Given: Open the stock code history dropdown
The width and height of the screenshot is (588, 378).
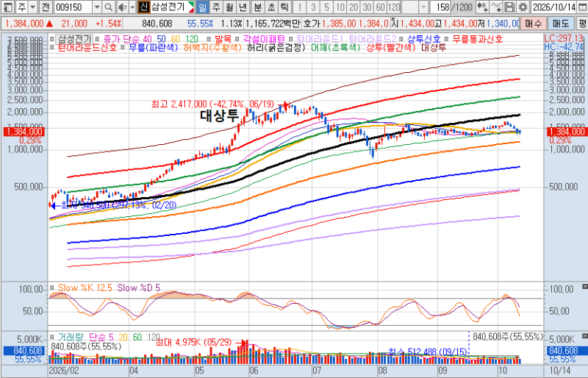Looking at the screenshot, I should 97,7.
